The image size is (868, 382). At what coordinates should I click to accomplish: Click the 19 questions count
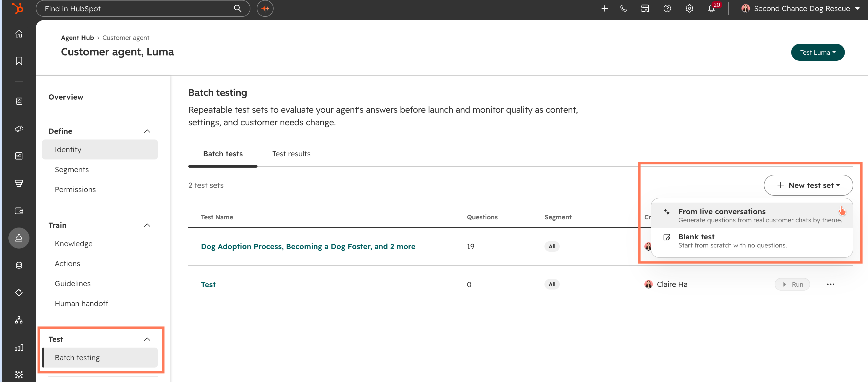[470, 246]
